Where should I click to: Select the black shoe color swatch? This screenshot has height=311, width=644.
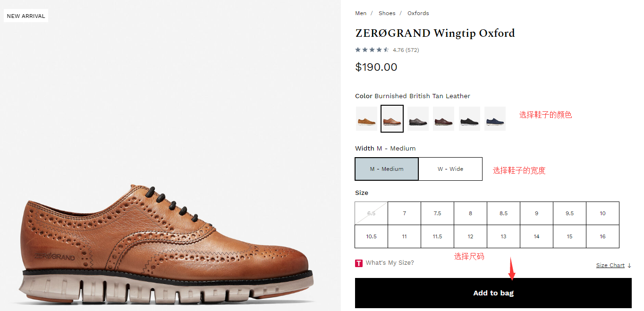tap(469, 119)
